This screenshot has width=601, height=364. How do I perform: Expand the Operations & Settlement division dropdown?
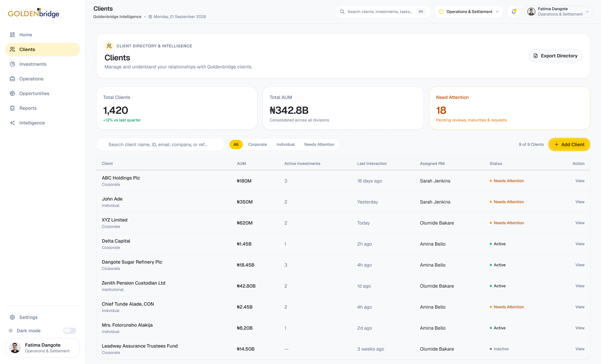coord(469,12)
